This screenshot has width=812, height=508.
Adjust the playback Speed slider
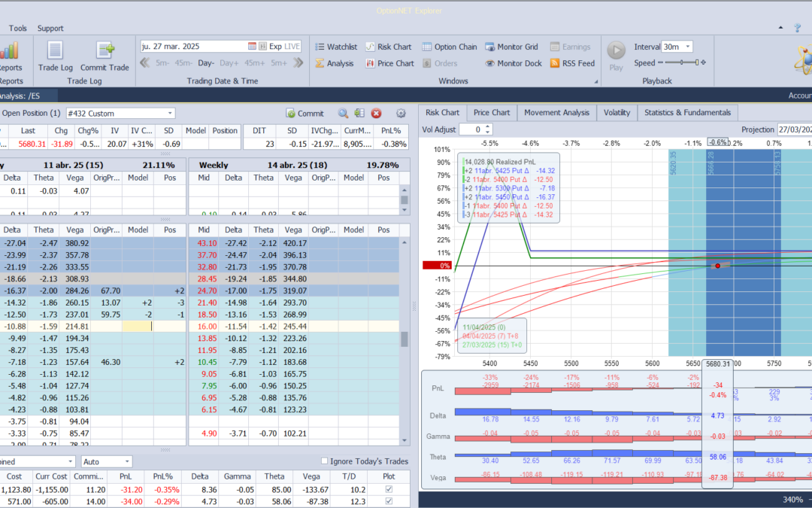tap(681, 62)
